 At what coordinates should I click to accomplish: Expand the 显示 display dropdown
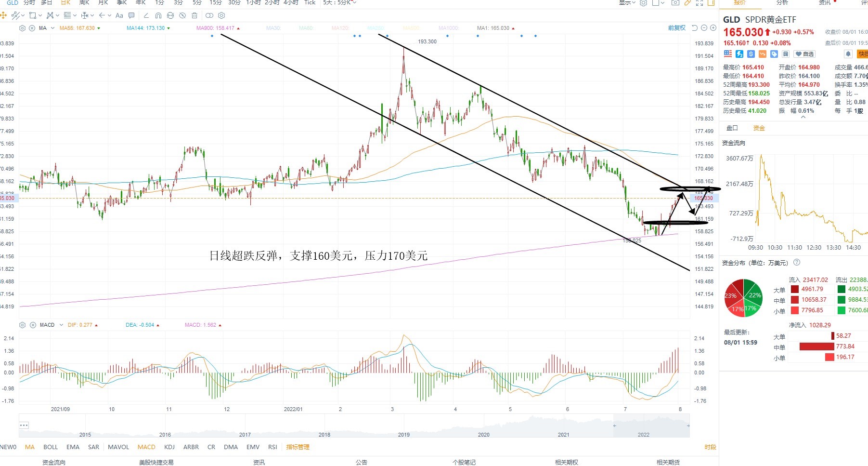(627, 2)
